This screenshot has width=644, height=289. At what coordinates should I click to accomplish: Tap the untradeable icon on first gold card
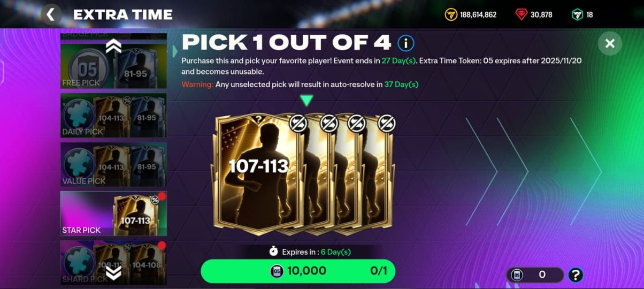coord(298,123)
